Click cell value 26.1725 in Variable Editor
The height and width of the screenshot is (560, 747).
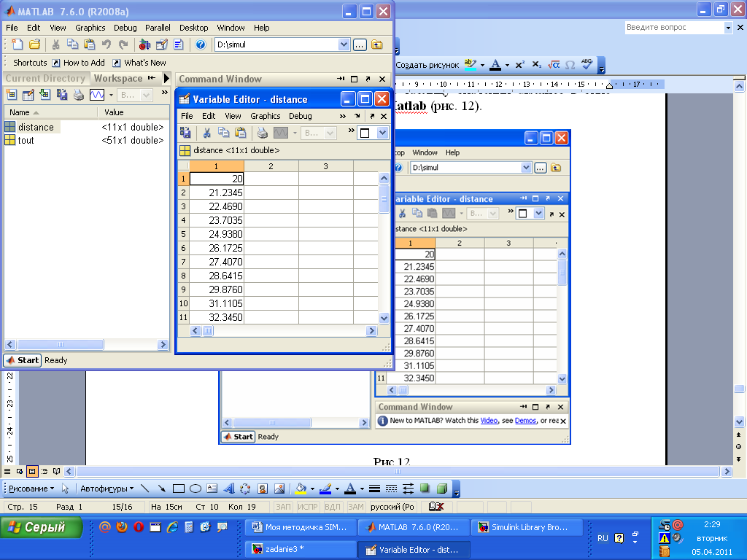pyautogui.click(x=217, y=248)
